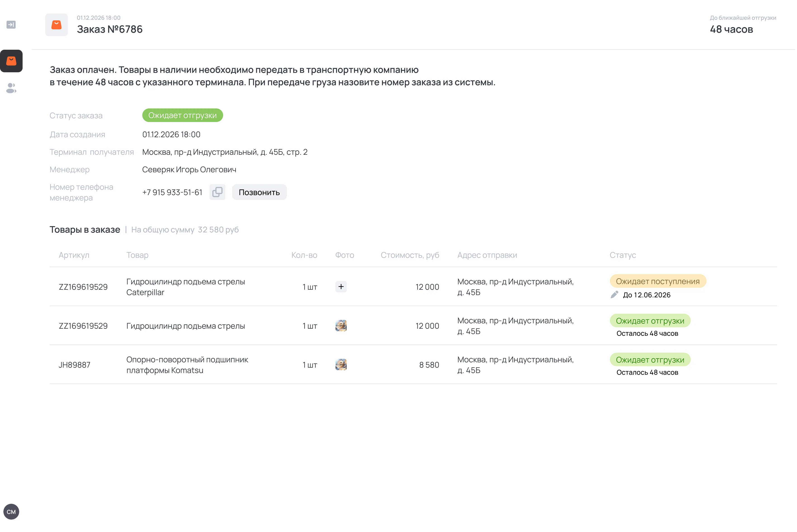Click the Кол-во column header
Image resolution: width=797 pixels, height=532 pixels.
(x=305, y=255)
